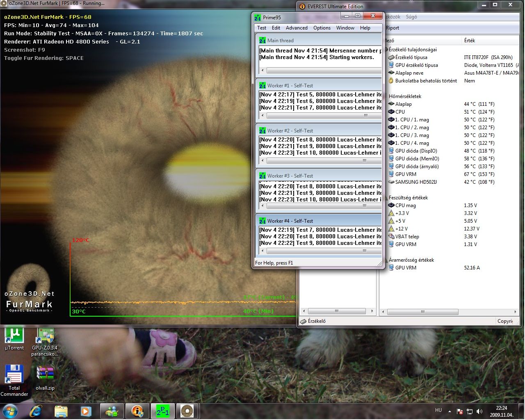
Task: Select 1. CPU / 4. mag row
Action: (x=453, y=143)
